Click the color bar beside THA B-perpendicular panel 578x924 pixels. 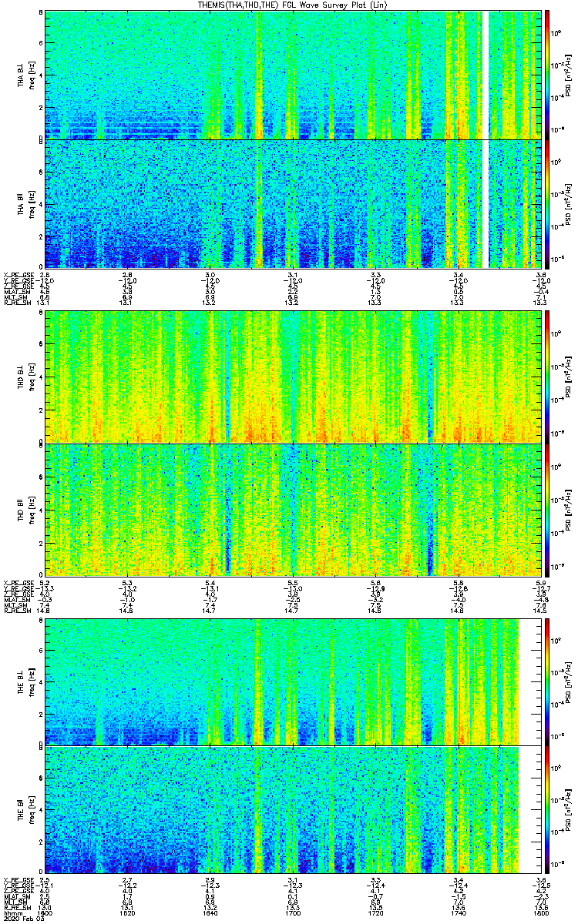click(547, 75)
